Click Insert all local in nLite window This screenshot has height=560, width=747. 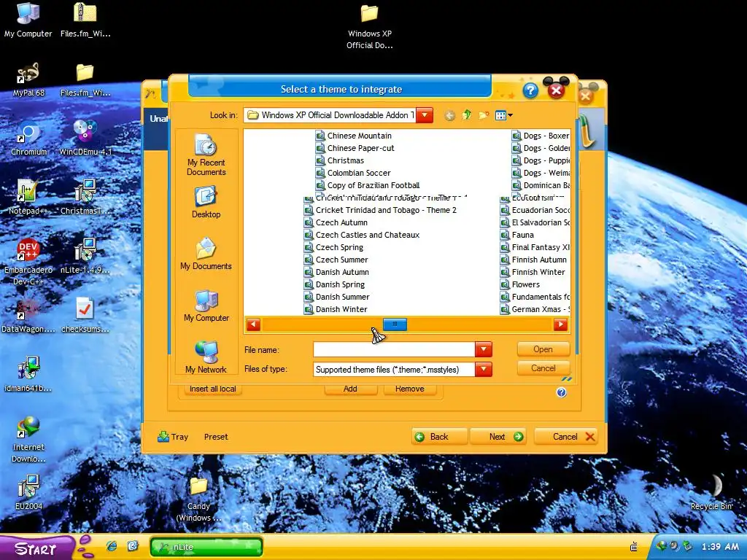point(213,389)
